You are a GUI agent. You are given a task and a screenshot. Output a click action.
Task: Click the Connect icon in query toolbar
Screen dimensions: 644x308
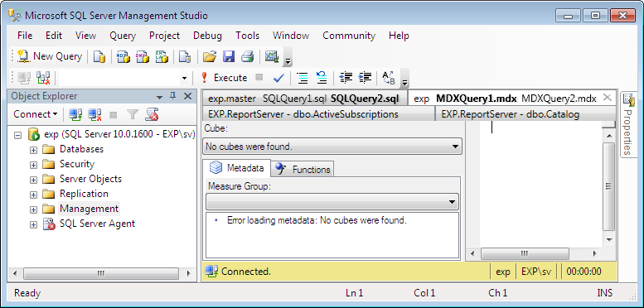point(23,78)
